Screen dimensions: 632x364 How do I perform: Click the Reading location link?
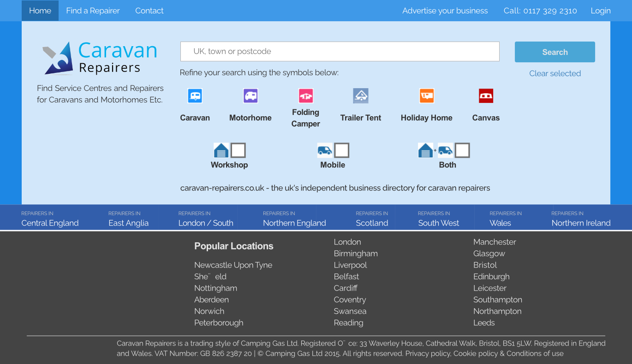[x=348, y=322]
